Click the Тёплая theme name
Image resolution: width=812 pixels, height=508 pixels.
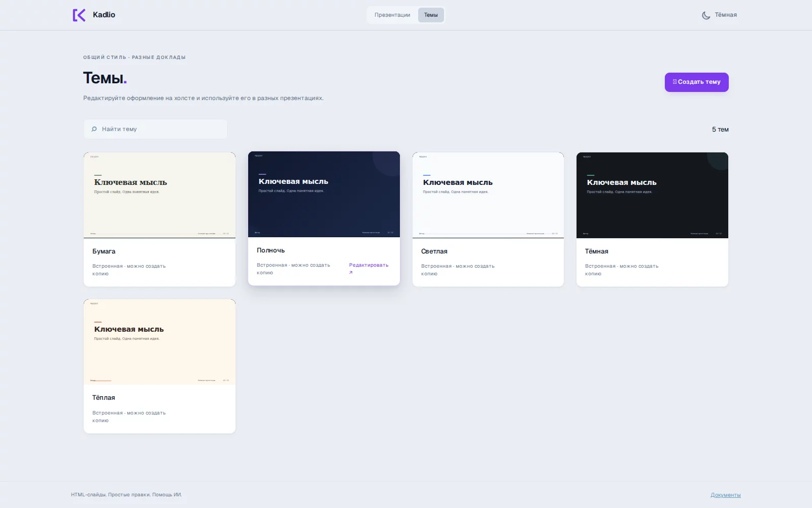104,398
